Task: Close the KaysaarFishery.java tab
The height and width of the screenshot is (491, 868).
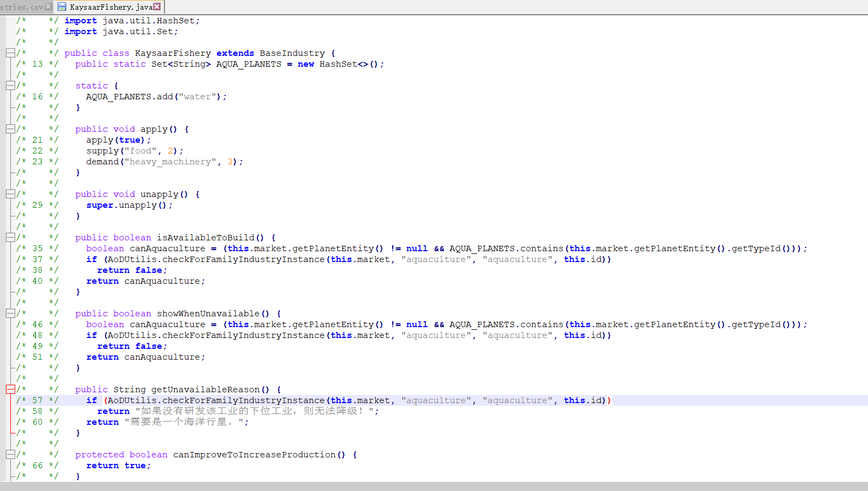Action: tap(157, 7)
